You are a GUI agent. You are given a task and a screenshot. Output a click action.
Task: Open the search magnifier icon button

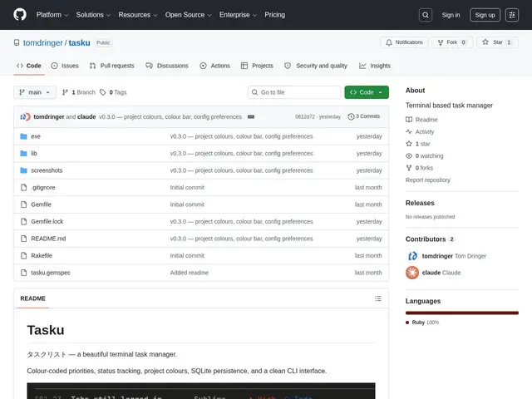click(x=426, y=15)
